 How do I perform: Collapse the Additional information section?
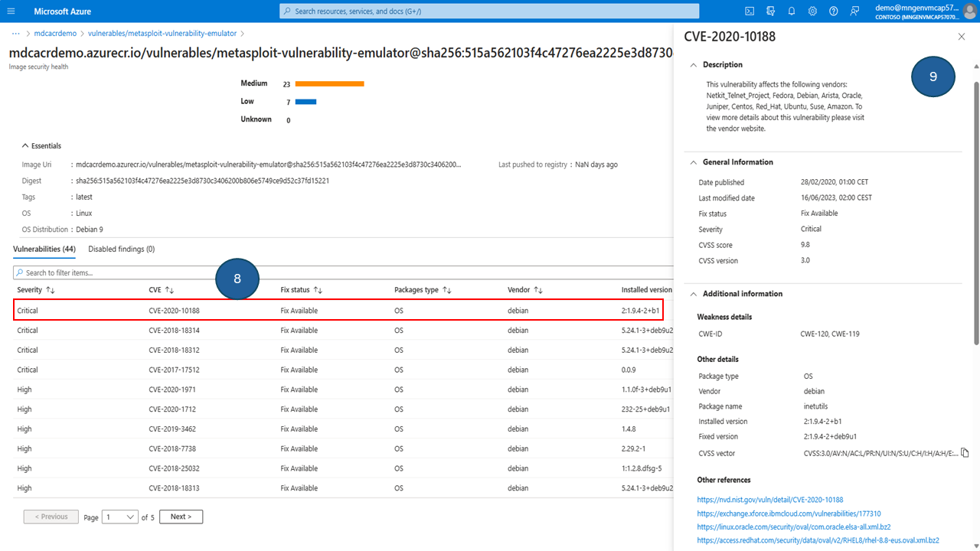(693, 294)
